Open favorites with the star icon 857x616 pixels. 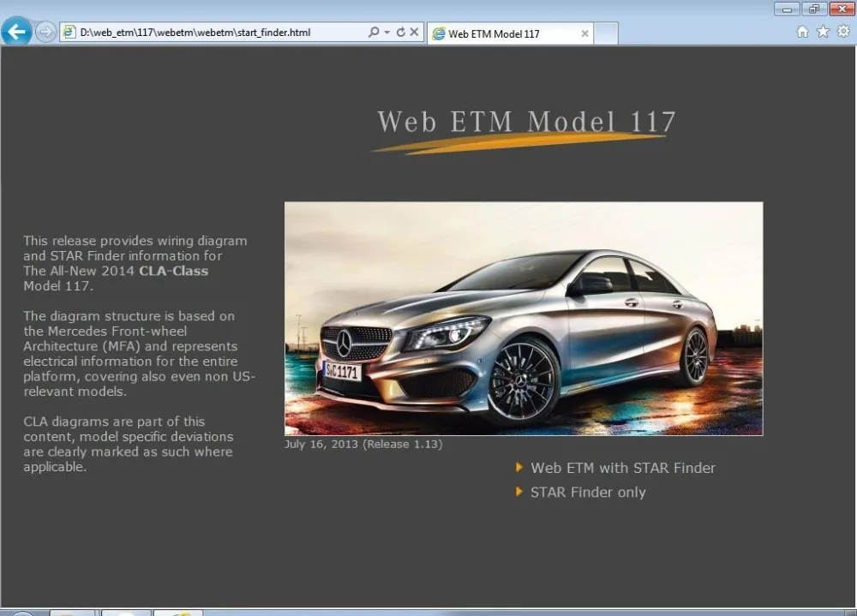(823, 32)
